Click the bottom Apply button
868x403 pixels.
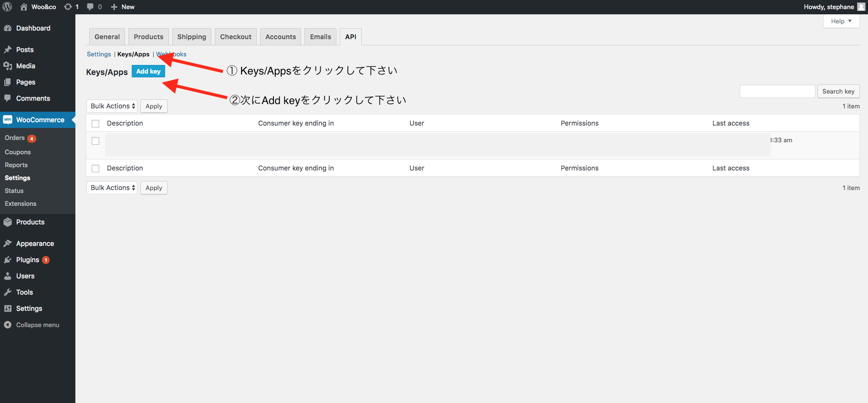tap(154, 188)
